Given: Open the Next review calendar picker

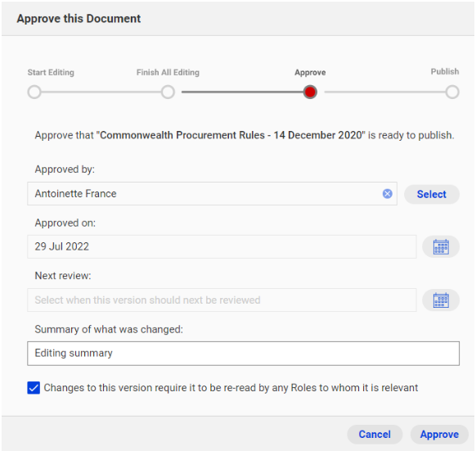Looking at the screenshot, I should [441, 300].
